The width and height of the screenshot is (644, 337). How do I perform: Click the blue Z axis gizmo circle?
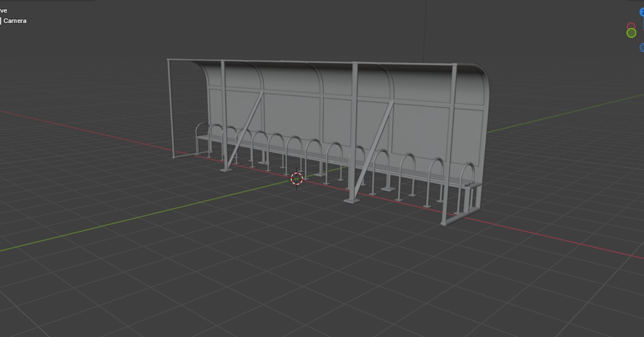[642, 12]
